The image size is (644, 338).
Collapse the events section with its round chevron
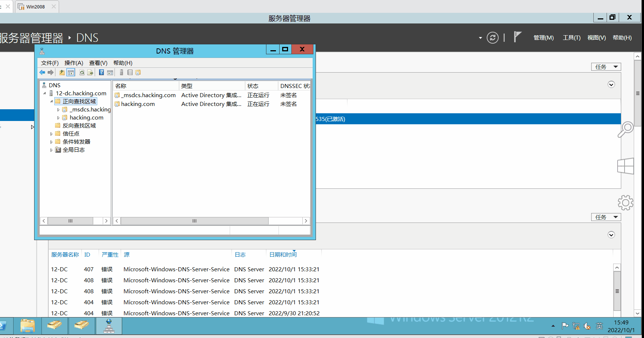click(x=611, y=235)
